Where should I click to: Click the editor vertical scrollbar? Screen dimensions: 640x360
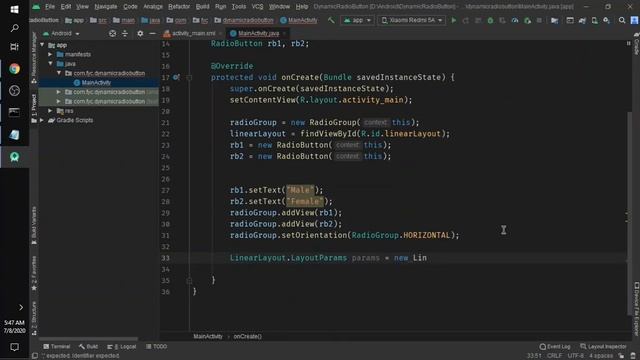(629, 213)
